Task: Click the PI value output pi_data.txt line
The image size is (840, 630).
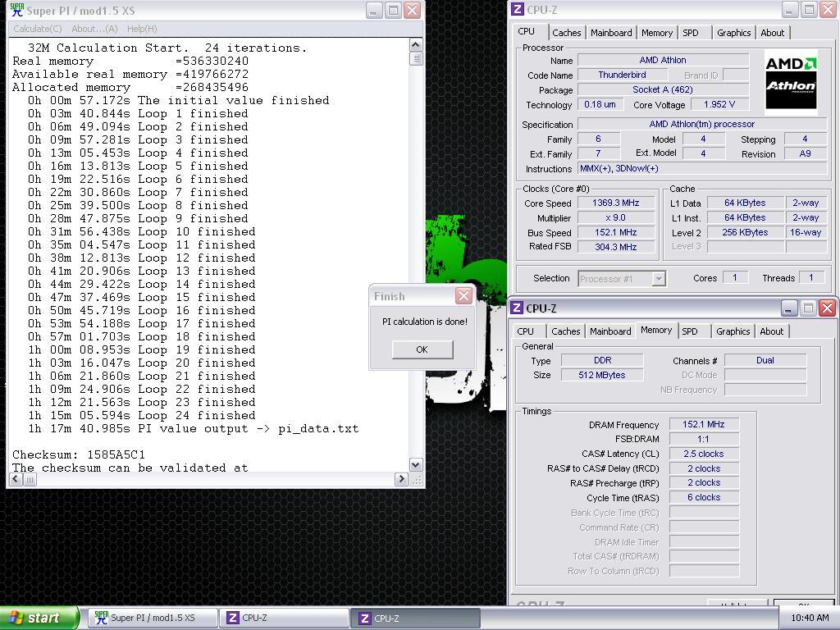Action: click(x=193, y=429)
